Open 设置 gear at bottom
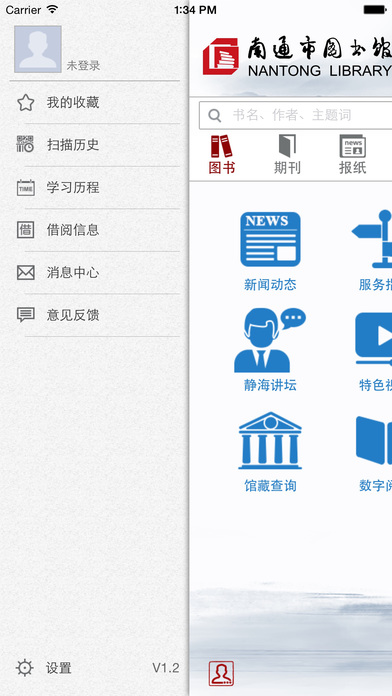 pos(24,668)
